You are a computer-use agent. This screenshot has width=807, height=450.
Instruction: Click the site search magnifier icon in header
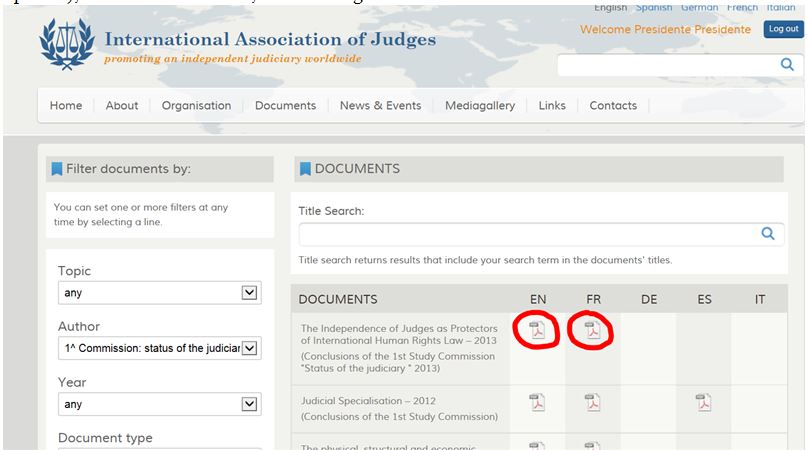pyautogui.click(x=787, y=64)
